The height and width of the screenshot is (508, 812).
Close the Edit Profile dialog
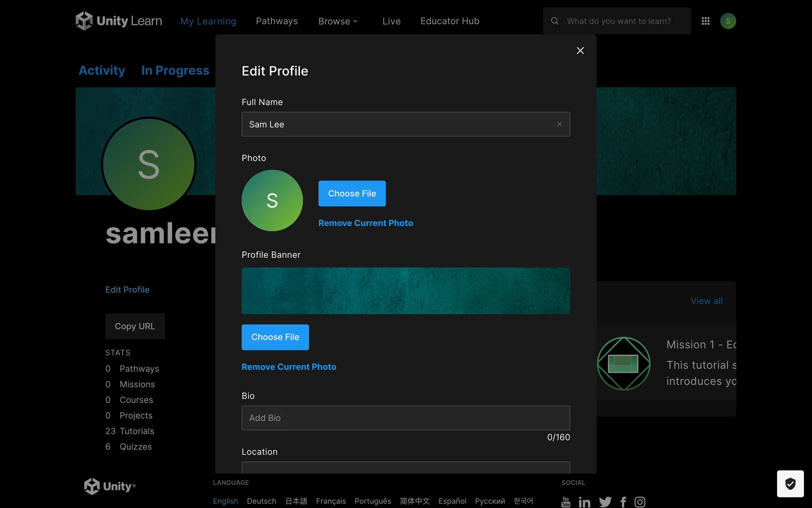[x=580, y=51]
